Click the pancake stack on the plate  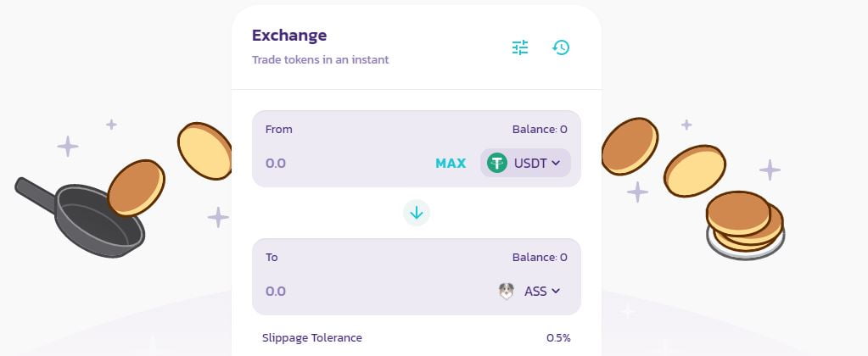pyautogui.click(x=746, y=224)
